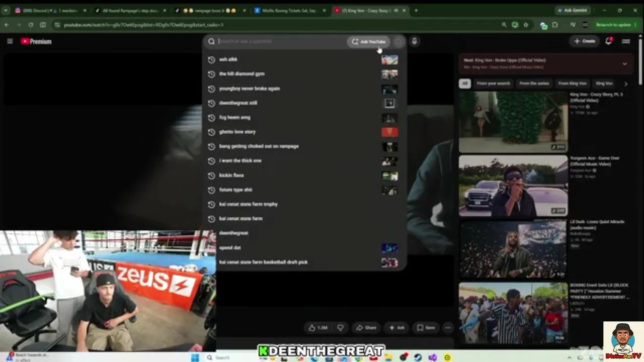
Task: Open the YouTube guide hamburger menu
Action: (x=10, y=41)
